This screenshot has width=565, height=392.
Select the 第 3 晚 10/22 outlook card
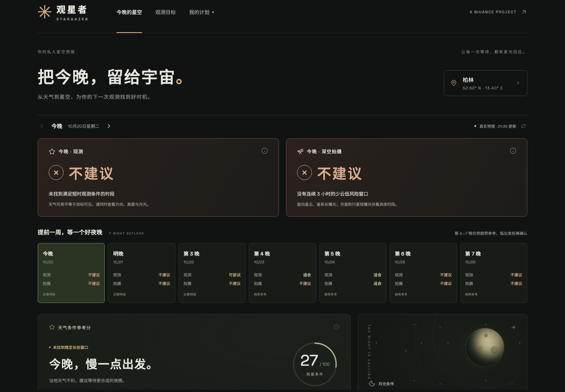[x=212, y=273]
